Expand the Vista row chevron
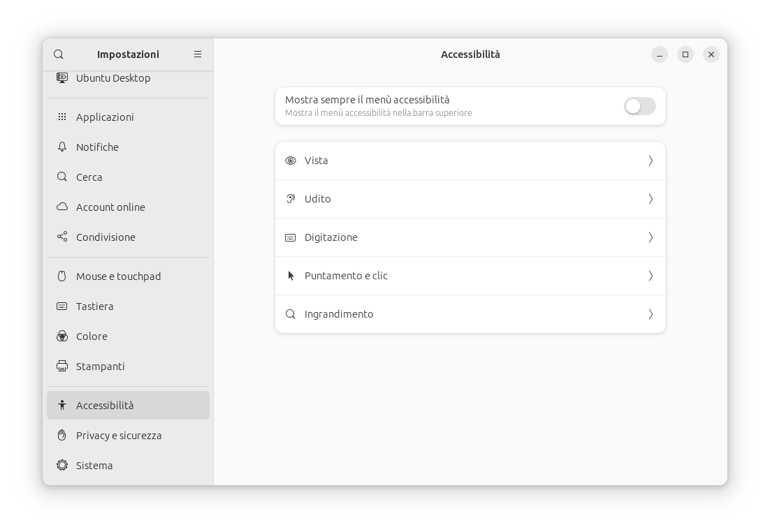This screenshot has height=532, width=770. [650, 161]
